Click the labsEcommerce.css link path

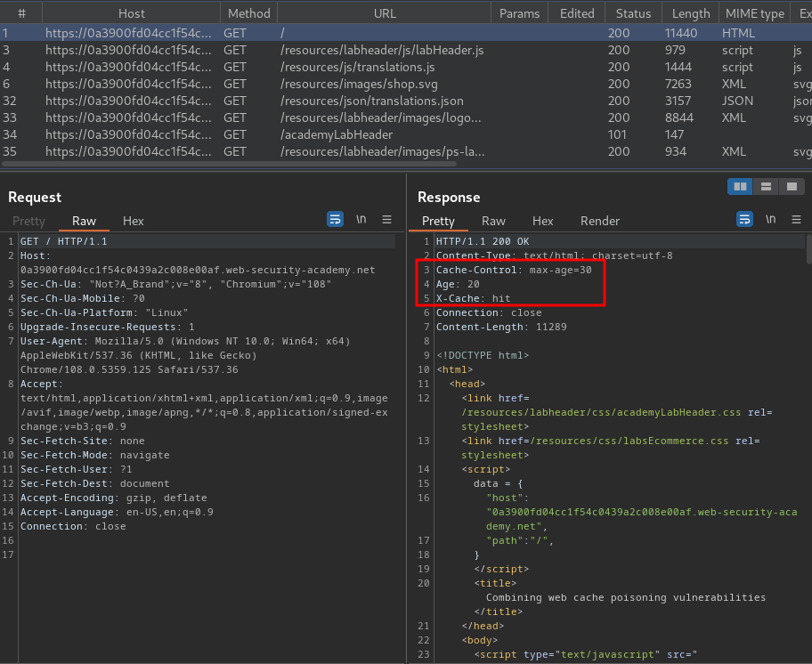click(x=629, y=441)
